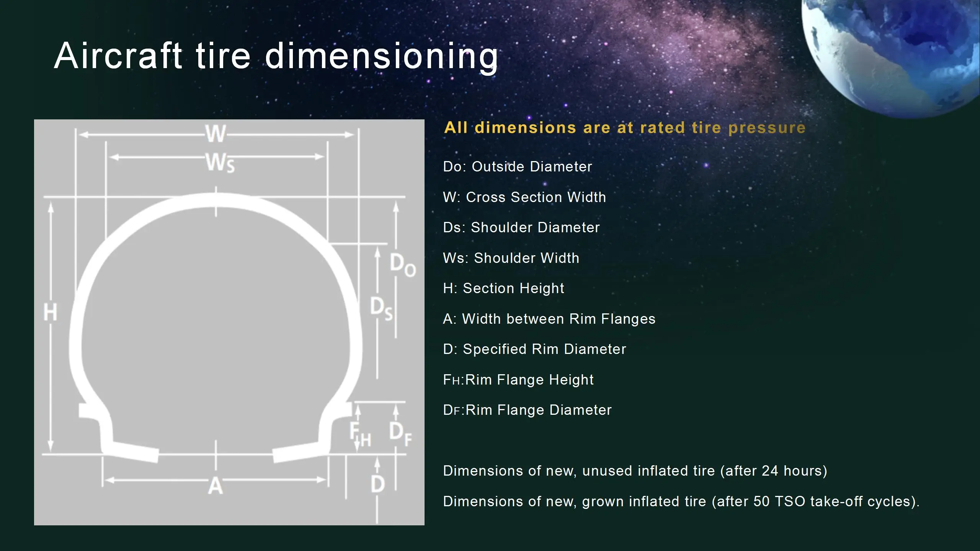Click the W label in the diagram
This screenshot has width=980, height=551.
[216, 134]
